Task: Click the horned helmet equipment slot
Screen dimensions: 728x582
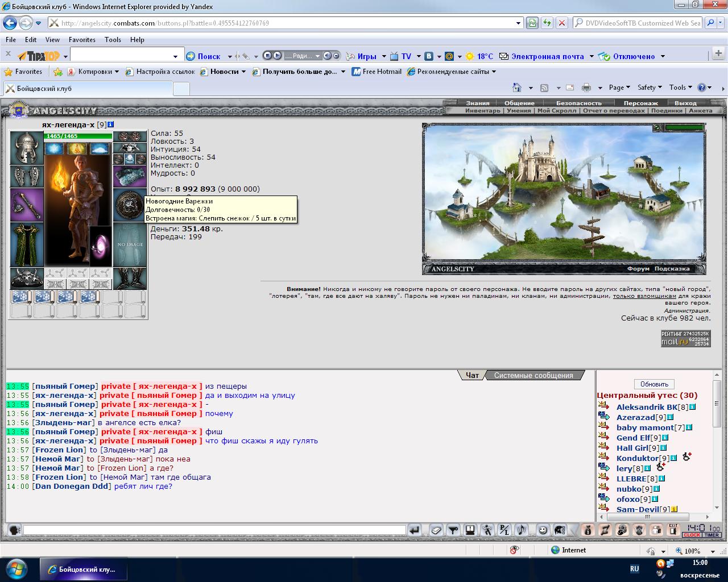Action: pyautogui.click(x=27, y=148)
